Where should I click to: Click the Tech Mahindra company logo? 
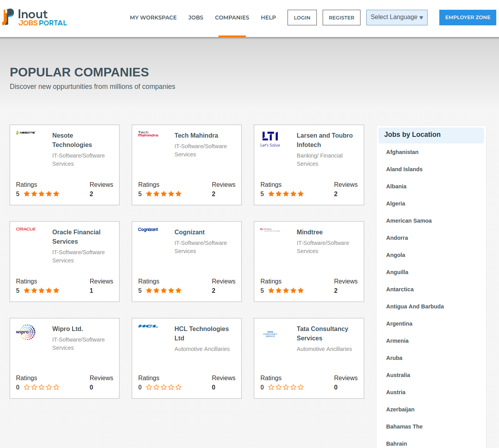148,133
